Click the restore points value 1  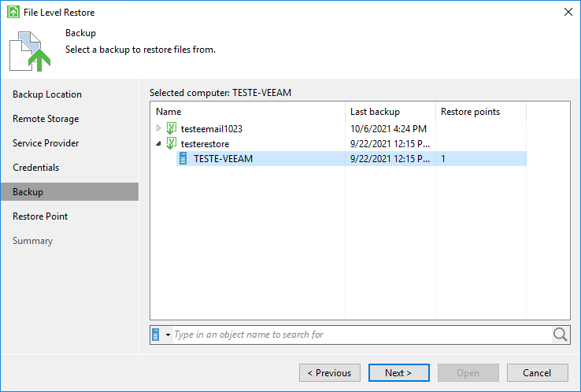(x=443, y=158)
